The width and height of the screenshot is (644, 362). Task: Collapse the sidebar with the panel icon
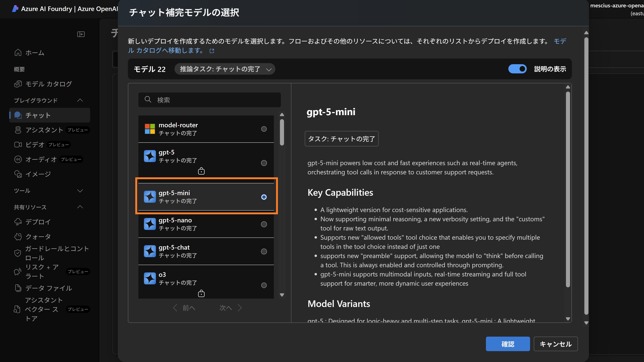tap(81, 34)
